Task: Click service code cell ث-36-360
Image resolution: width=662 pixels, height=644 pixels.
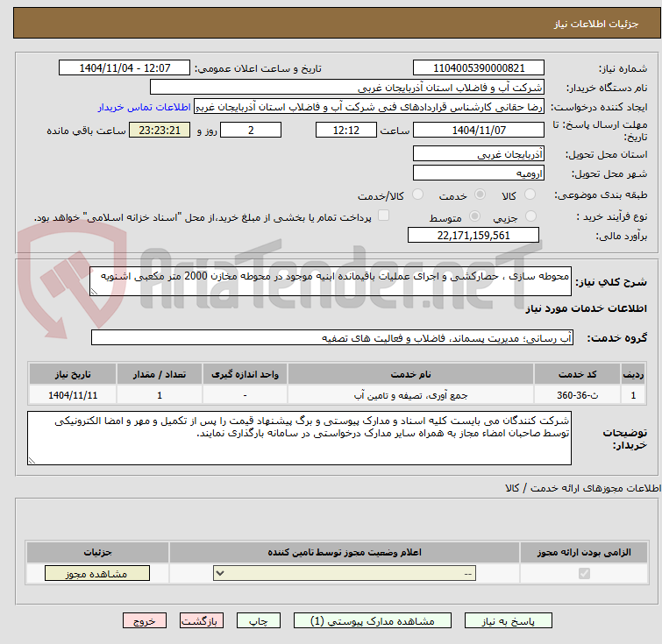Action: 577,395
